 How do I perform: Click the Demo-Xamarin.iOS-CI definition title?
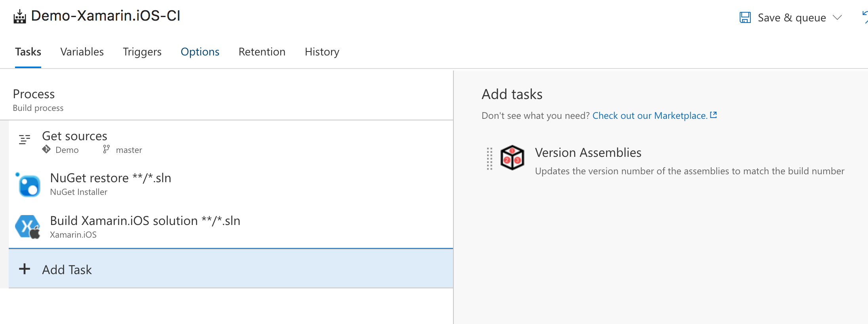[x=105, y=16]
